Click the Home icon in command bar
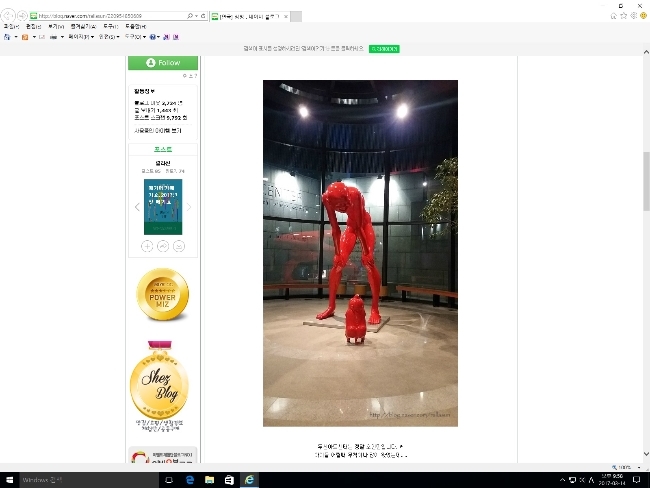 pos(7,37)
